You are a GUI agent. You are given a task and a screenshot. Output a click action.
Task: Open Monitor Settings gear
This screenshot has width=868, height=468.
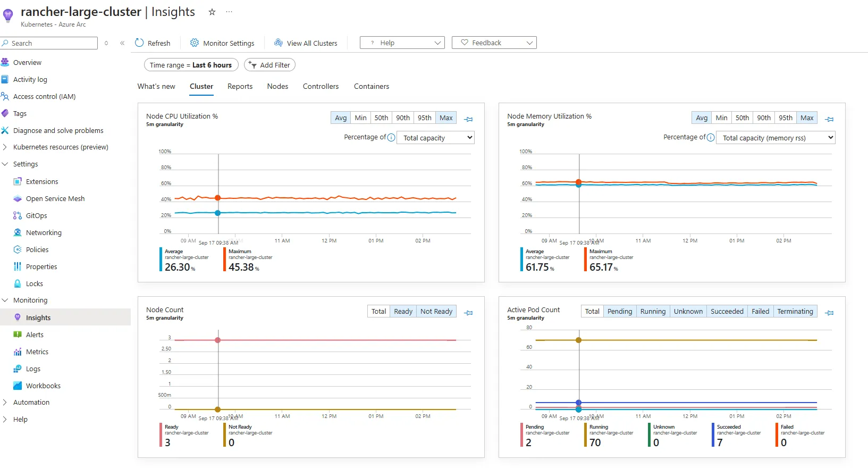click(x=195, y=43)
